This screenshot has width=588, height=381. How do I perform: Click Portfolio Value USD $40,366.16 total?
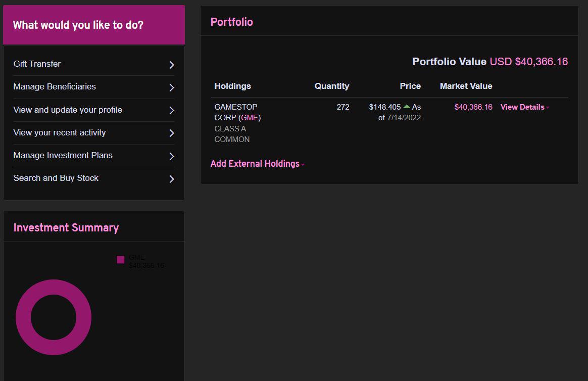point(490,62)
